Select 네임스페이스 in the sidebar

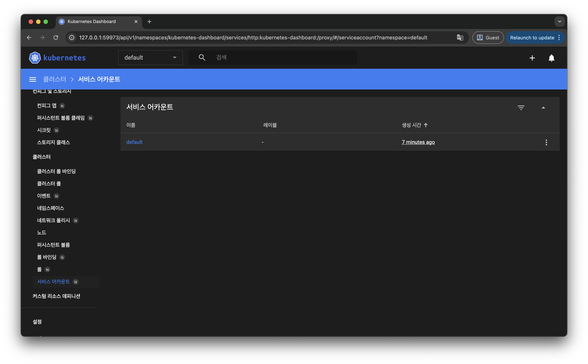coord(51,208)
